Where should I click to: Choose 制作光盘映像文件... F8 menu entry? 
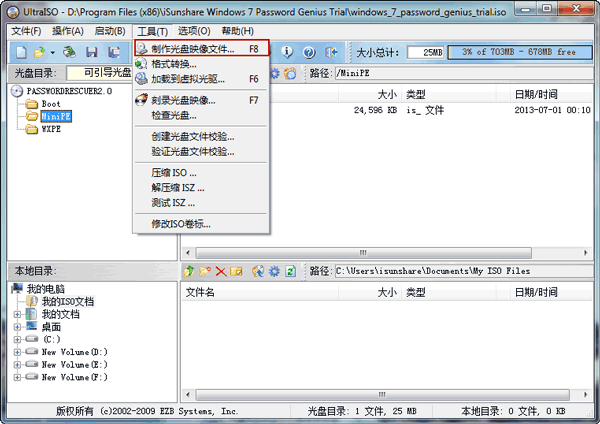(202, 49)
